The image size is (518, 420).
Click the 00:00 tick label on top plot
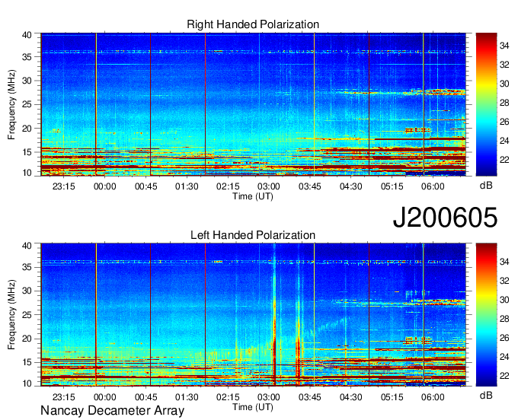click(x=104, y=186)
